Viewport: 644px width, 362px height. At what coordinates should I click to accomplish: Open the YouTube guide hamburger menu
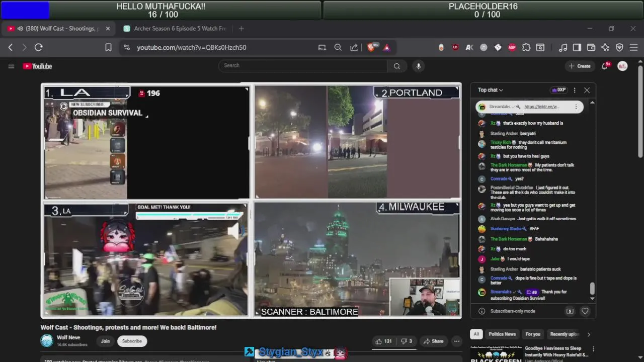pyautogui.click(x=11, y=66)
